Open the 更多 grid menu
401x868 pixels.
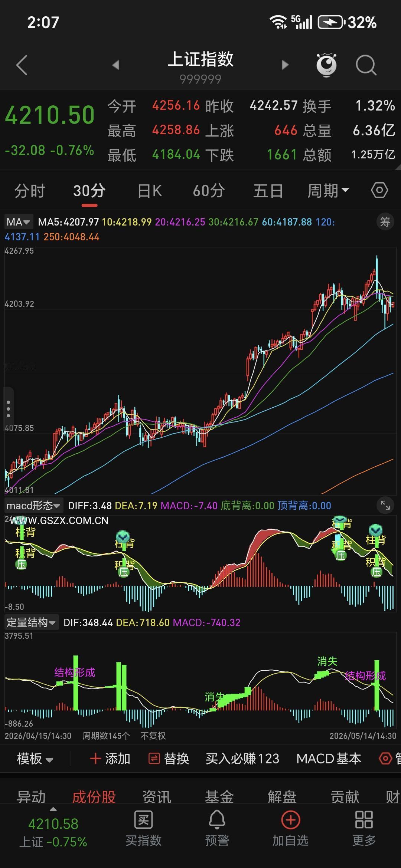click(x=364, y=828)
